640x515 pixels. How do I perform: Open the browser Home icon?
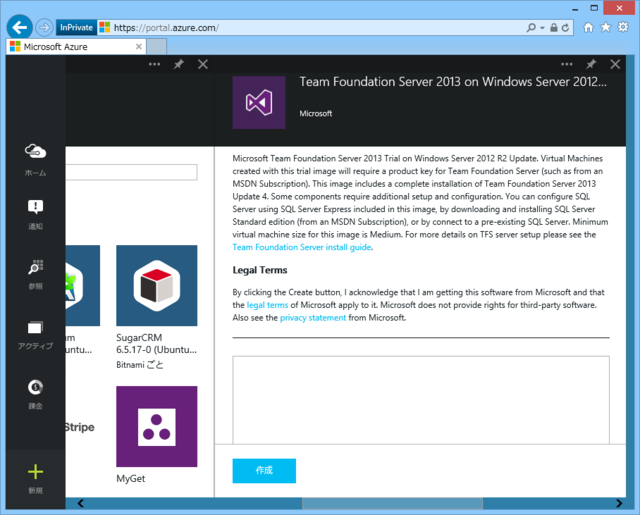(x=588, y=27)
